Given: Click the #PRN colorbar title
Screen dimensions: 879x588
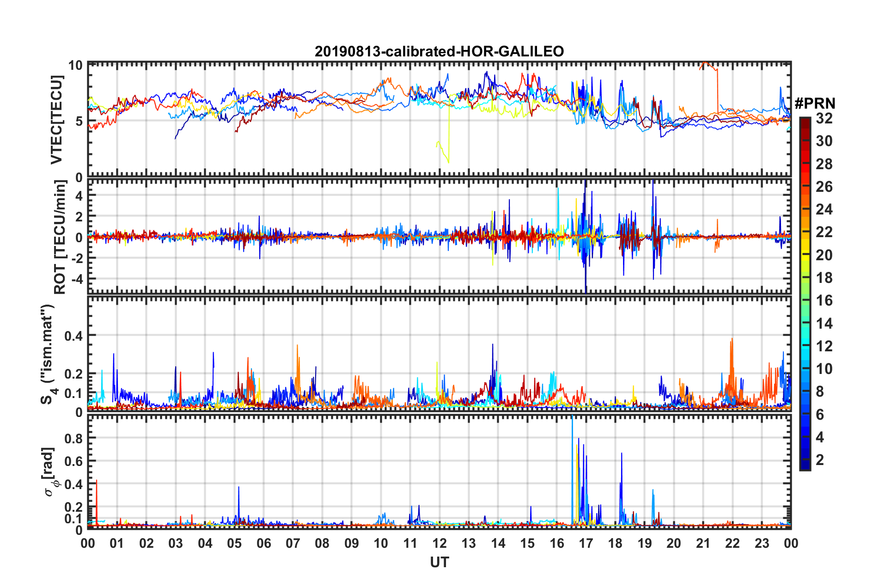Looking at the screenshot, I should (x=815, y=103).
